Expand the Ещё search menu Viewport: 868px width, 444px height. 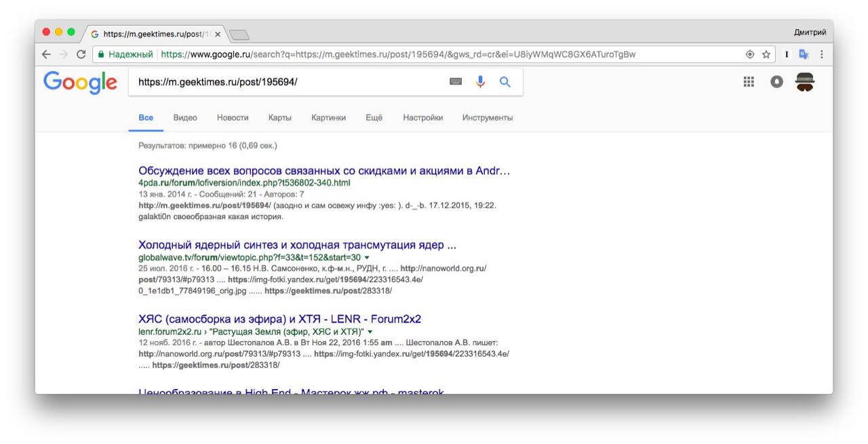(374, 117)
